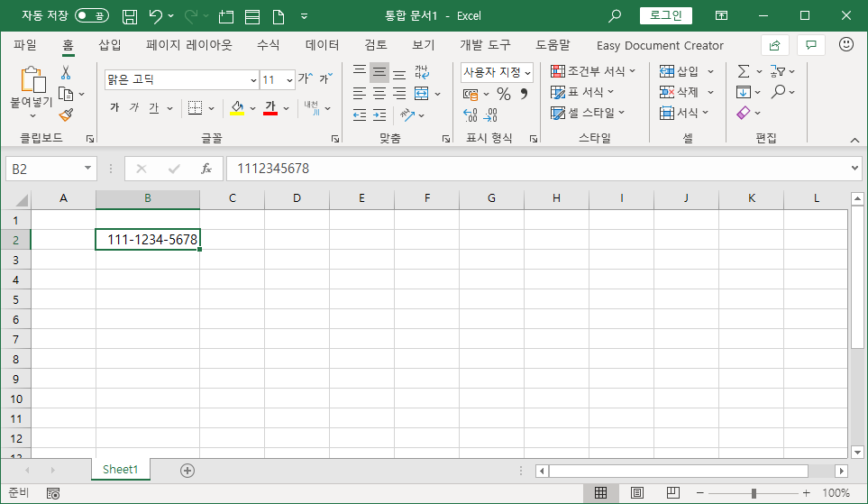Image resolution: width=868 pixels, height=504 pixels.
Task: Click Merge and Center icon
Action: [x=422, y=93]
